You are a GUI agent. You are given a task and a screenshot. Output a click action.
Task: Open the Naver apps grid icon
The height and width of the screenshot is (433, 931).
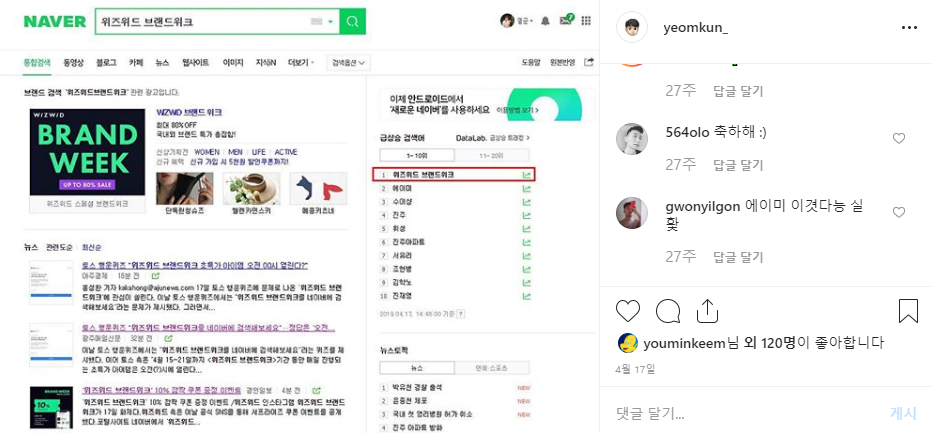pos(586,21)
